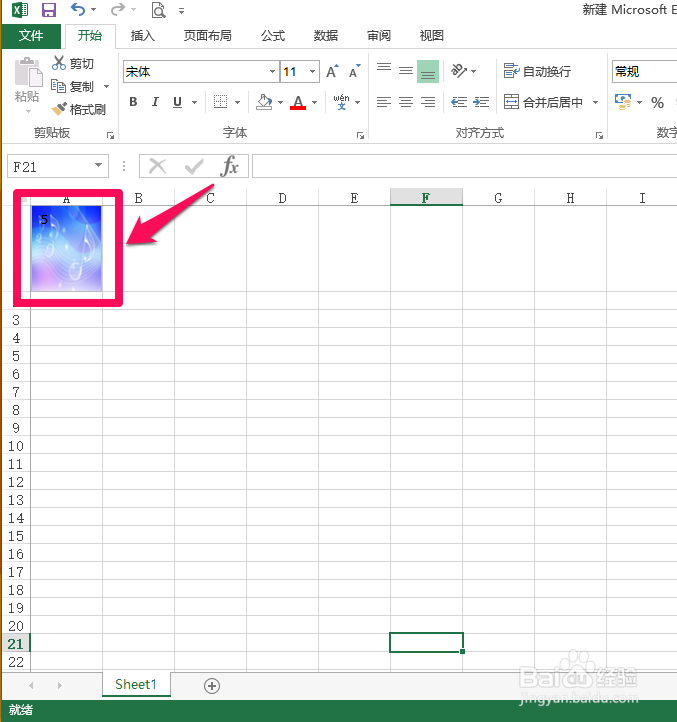Expand the merge and center dropdown arrow
The height and width of the screenshot is (722, 677).
click(595, 102)
